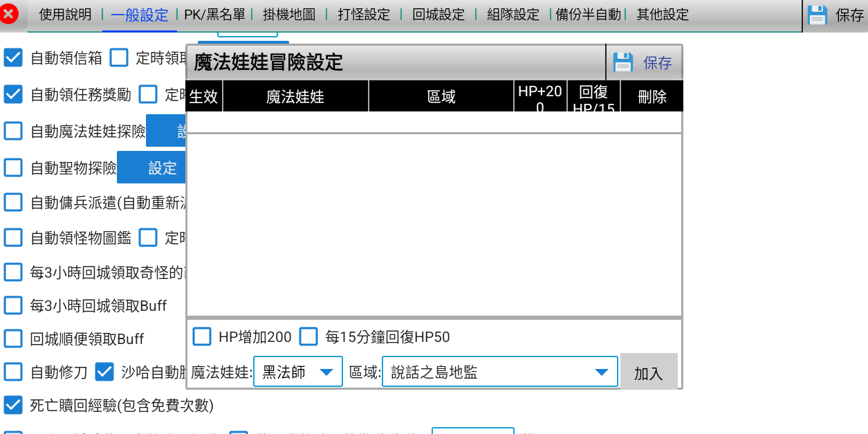Toggle the 定時 checkbox beside 自動領信箱

pyautogui.click(x=119, y=57)
